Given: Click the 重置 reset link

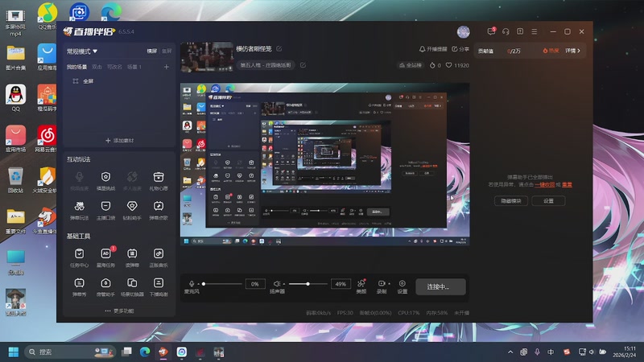Looking at the screenshot, I should (x=567, y=185).
